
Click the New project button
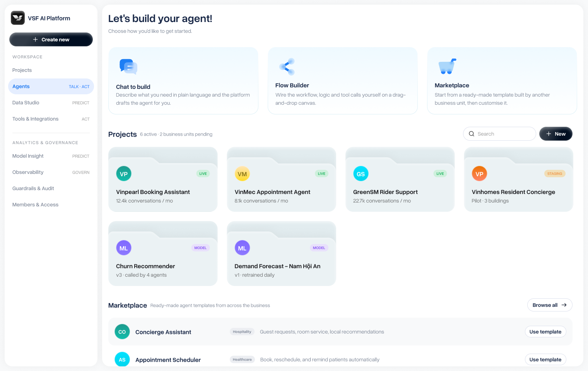[556, 134]
